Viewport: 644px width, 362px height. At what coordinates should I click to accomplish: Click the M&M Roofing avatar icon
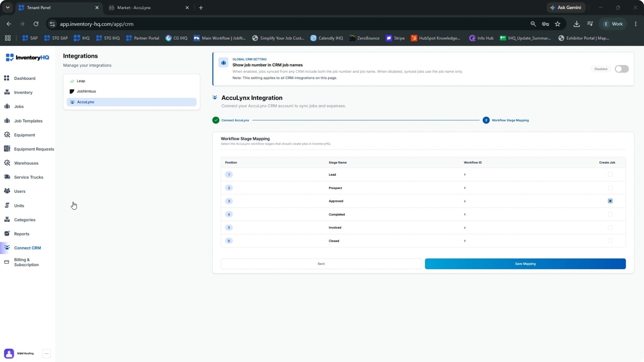click(9, 353)
